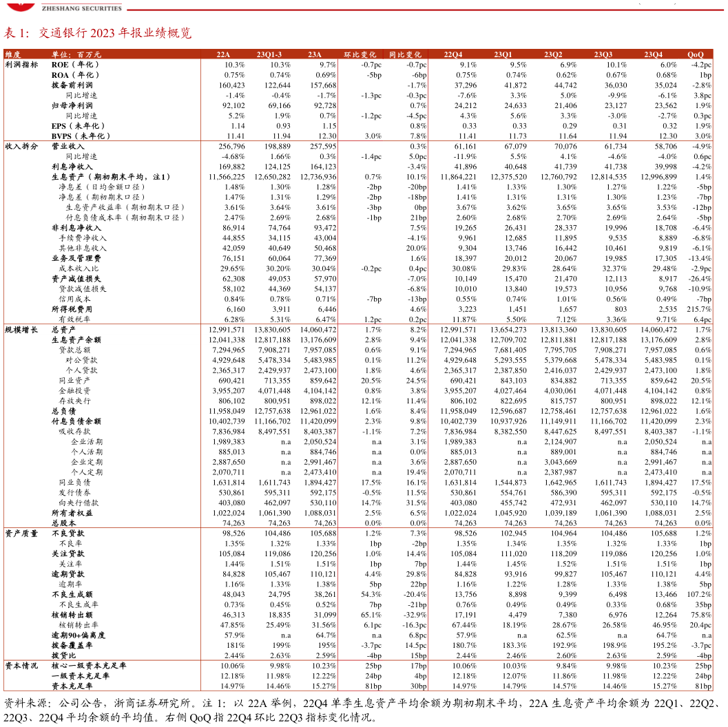Click the 资本情况 section label
The width and height of the screenshot is (728, 727).
[21, 666]
